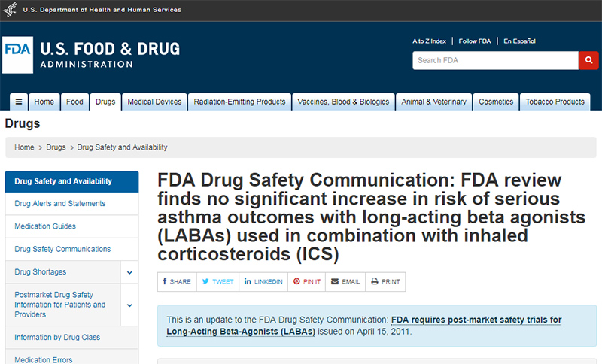Open the Medical Devices tab

[x=154, y=102]
